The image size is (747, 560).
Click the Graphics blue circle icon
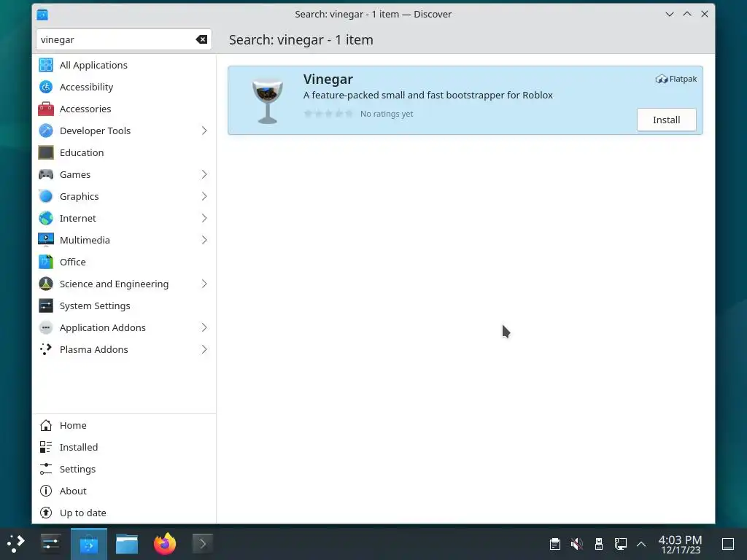click(46, 197)
